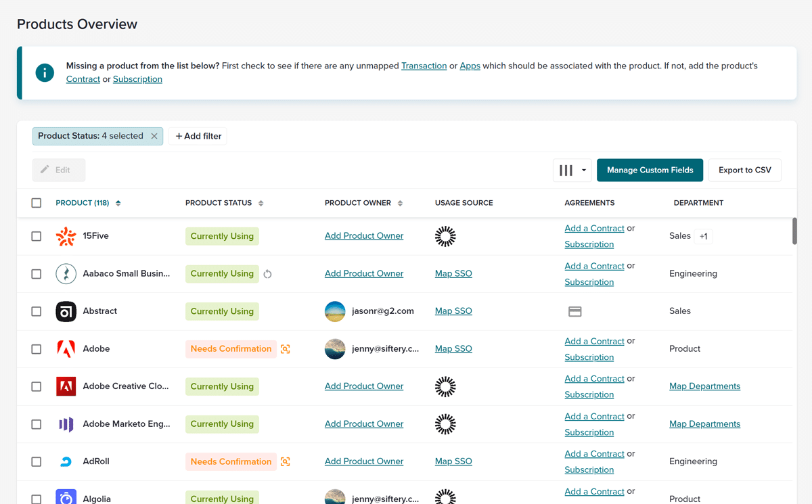The height and width of the screenshot is (504, 812).
Task: Click Map Departments for Adobe Creative Cloud
Action: click(x=704, y=386)
